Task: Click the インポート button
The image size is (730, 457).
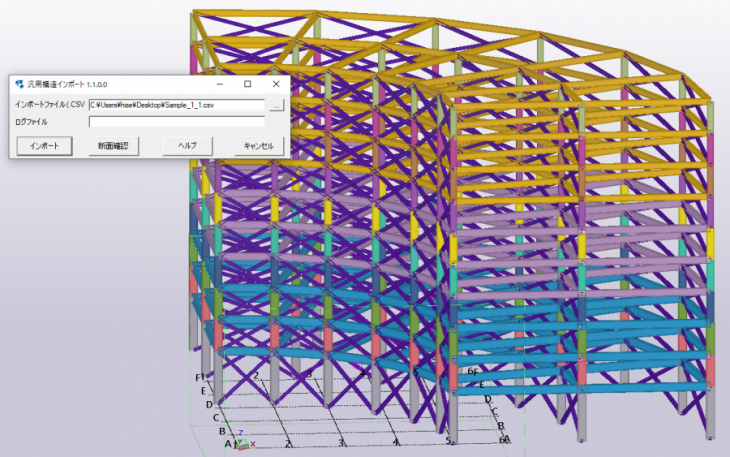Action: tap(44, 146)
